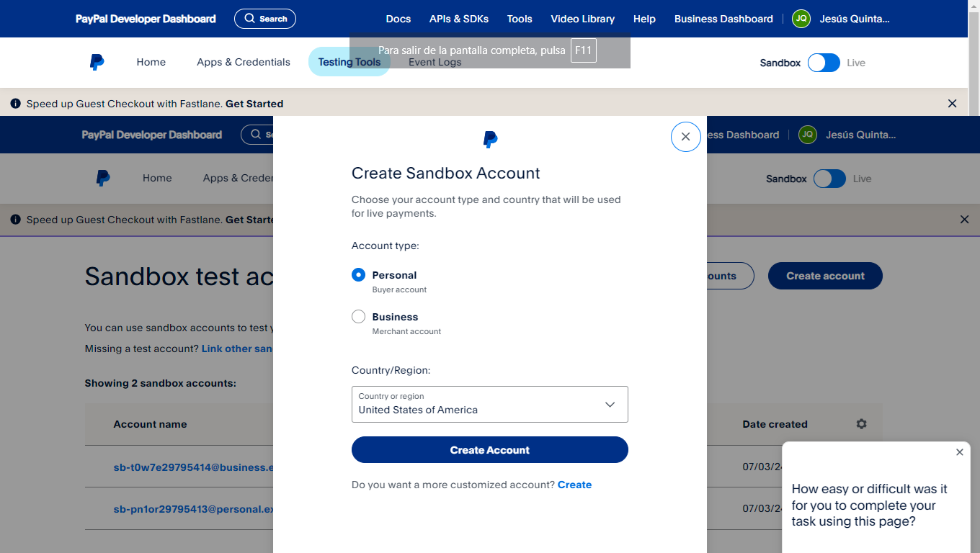Click the Create account button on page
980x553 pixels.
pos(825,276)
